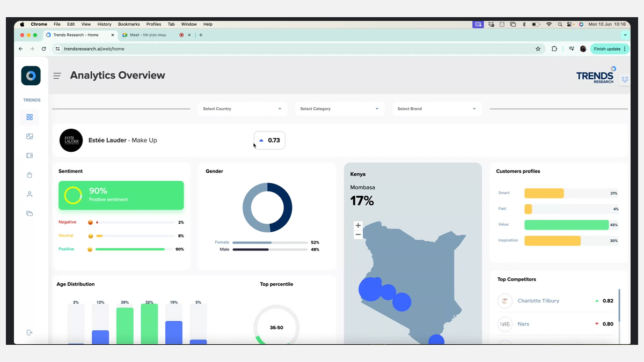
Task: Click the logout icon at sidebar bottom
Action: pyautogui.click(x=30, y=333)
